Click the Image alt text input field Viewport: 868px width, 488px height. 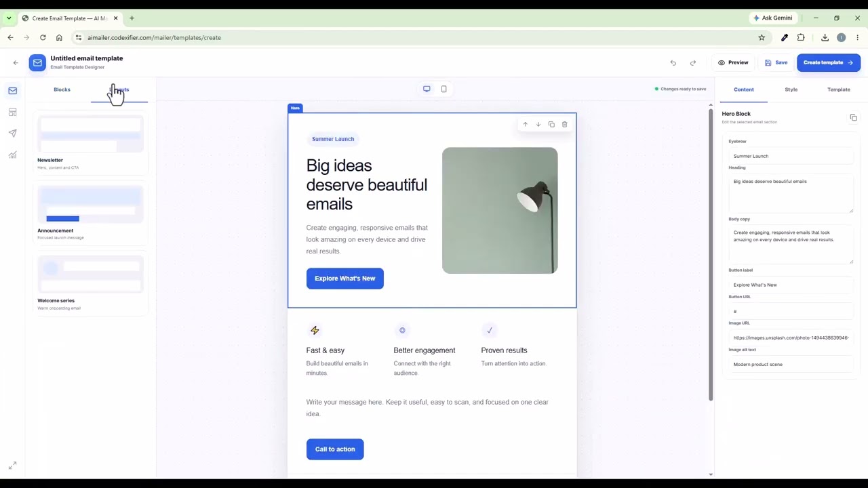[x=791, y=365]
